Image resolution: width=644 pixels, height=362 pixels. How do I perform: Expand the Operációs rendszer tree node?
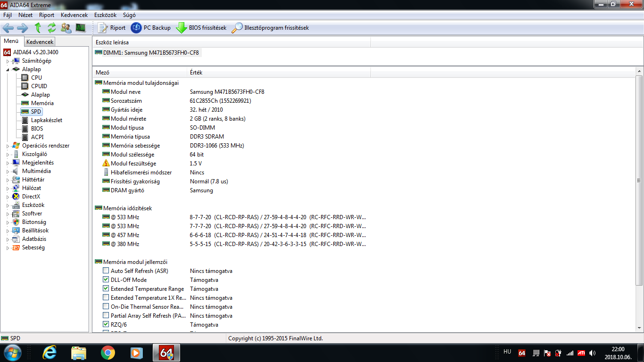[7, 146]
